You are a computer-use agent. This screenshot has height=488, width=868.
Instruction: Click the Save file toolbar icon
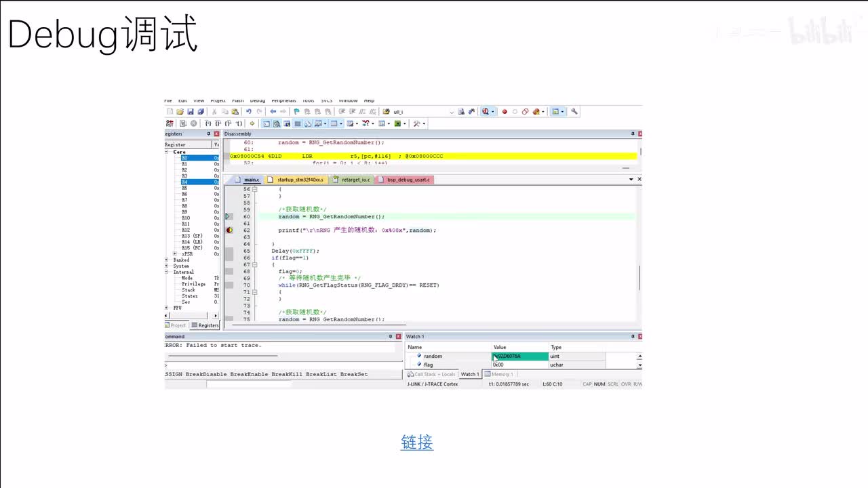[191, 111]
